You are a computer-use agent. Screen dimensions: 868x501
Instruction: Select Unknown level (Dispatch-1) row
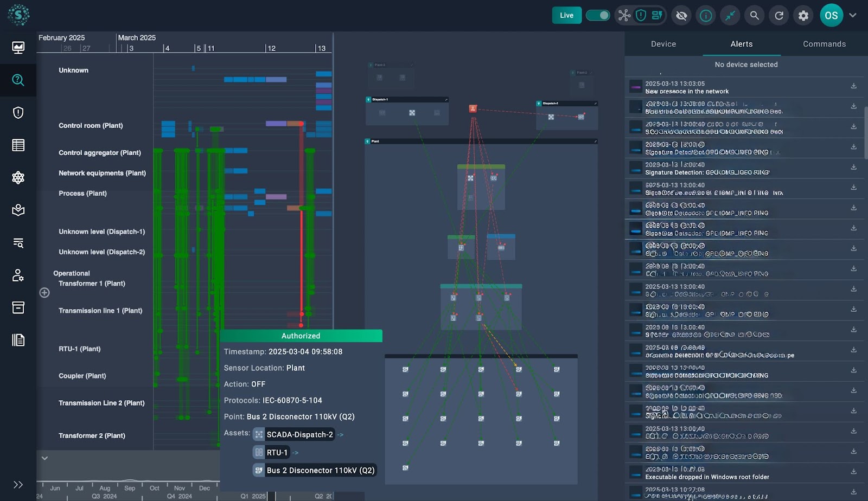pos(101,232)
